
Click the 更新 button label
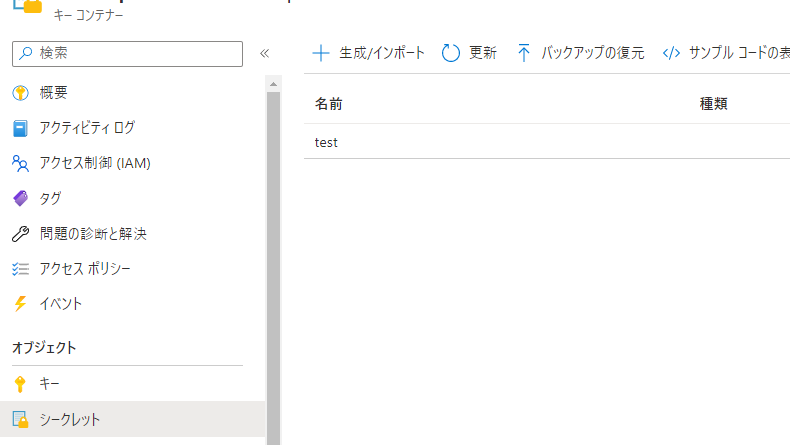(x=483, y=53)
